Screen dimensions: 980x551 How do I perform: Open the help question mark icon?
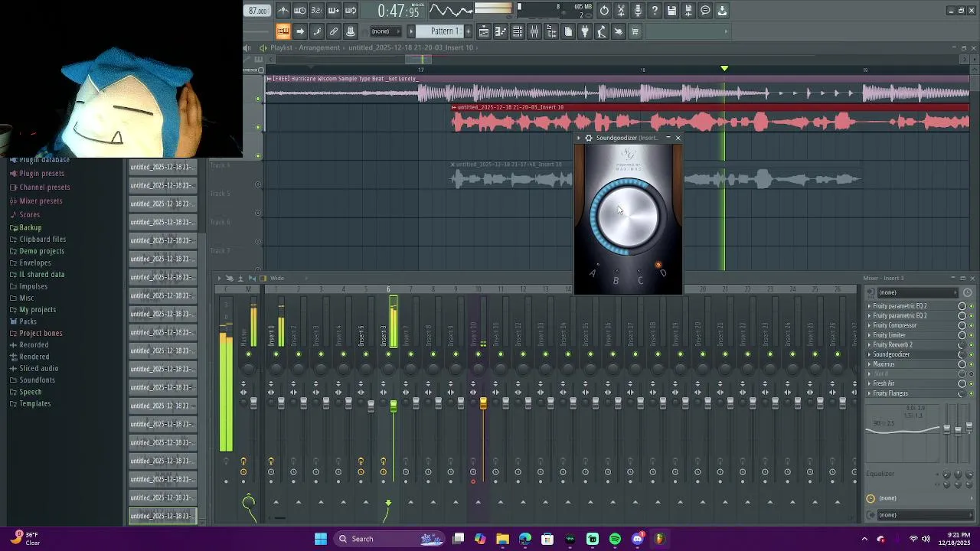(655, 11)
